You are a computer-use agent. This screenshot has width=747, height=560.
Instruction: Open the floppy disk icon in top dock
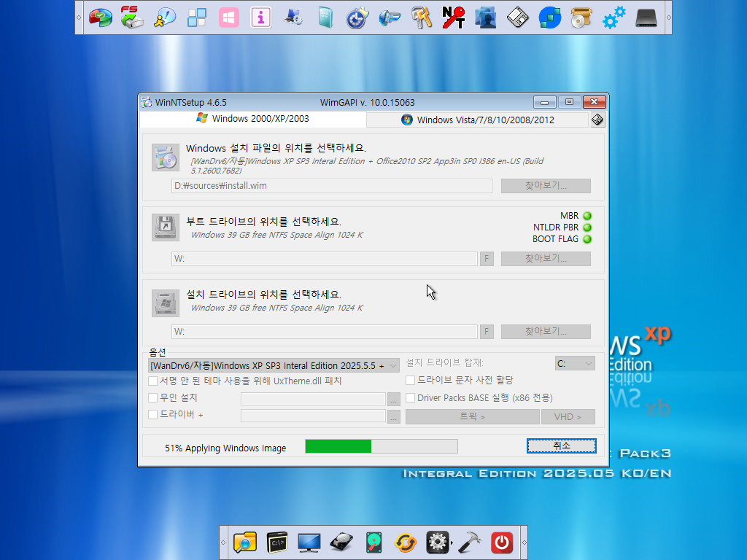click(517, 17)
